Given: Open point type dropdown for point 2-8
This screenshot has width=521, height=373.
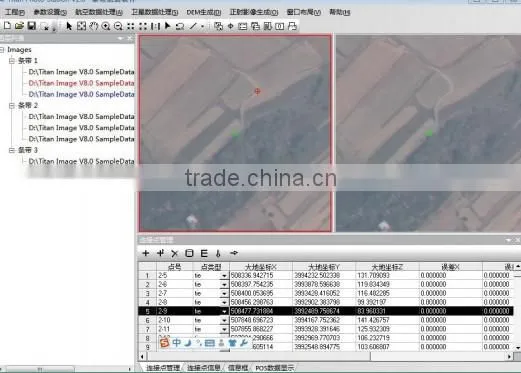Looking at the screenshot, I should tap(224, 303).
